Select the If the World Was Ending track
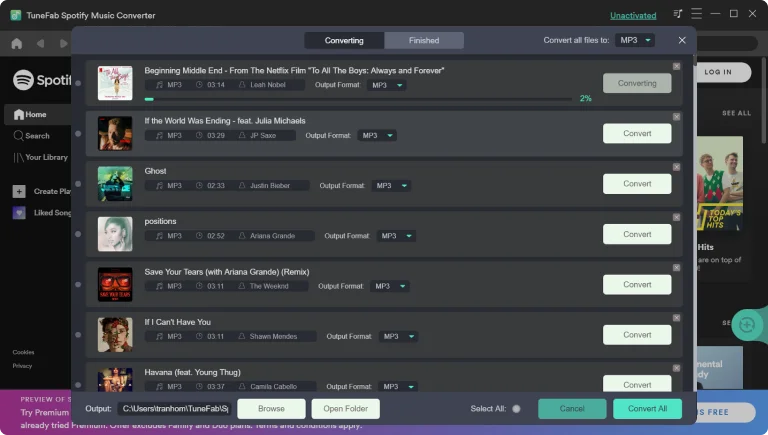The height and width of the screenshot is (435, 768). click(x=78, y=134)
